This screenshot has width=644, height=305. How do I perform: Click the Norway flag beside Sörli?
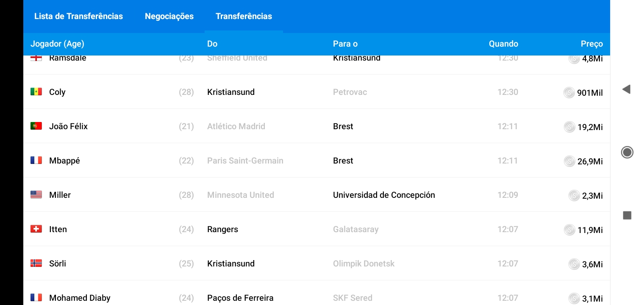tap(36, 263)
